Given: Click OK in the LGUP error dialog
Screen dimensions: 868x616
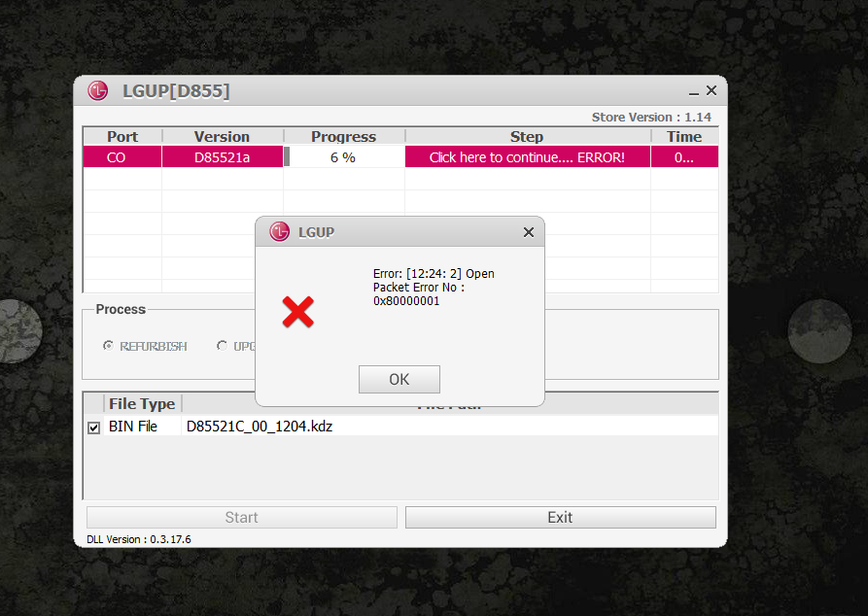Looking at the screenshot, I should coord(399,379).
